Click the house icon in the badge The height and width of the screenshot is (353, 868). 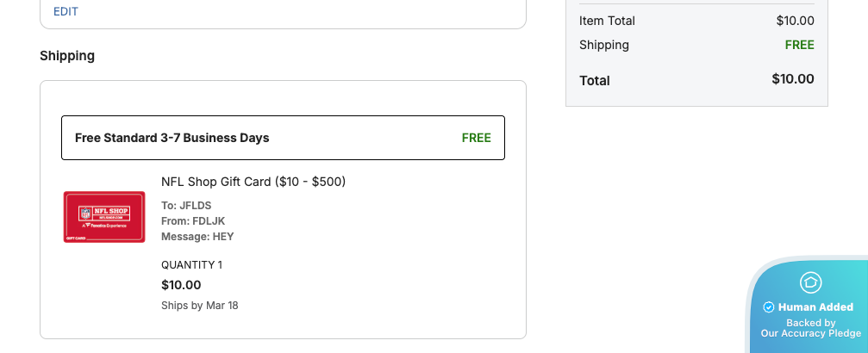810,282
